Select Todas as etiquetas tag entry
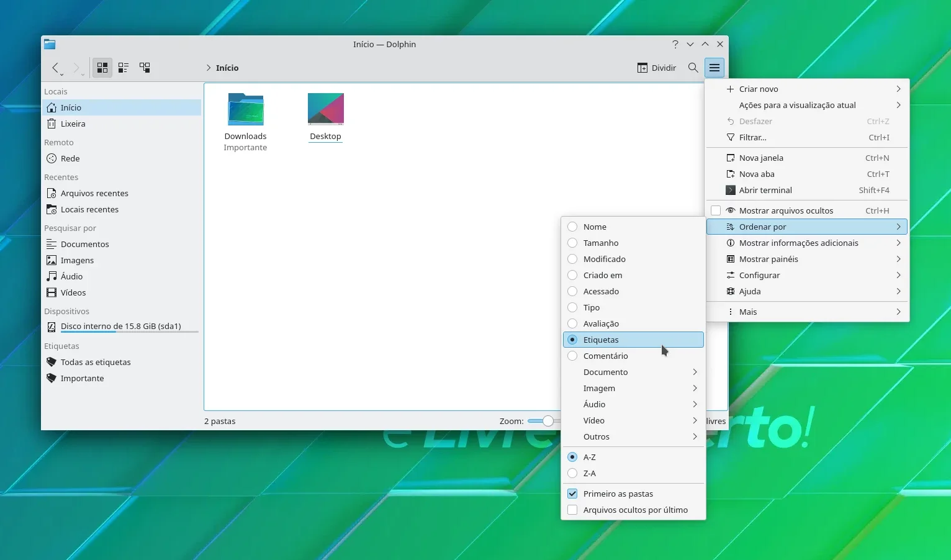This screenshot has width=951, height=560. click(122, 362)
